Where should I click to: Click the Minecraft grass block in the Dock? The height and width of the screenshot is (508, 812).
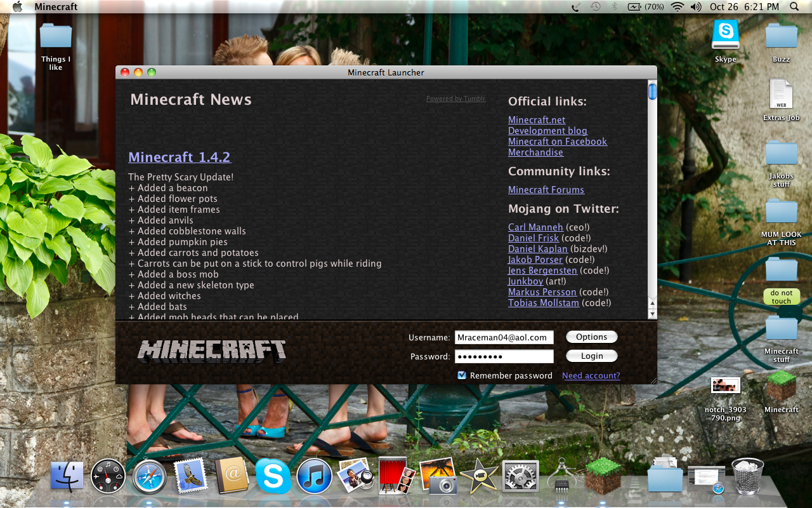pyautogui.click(x=603, y=476)
